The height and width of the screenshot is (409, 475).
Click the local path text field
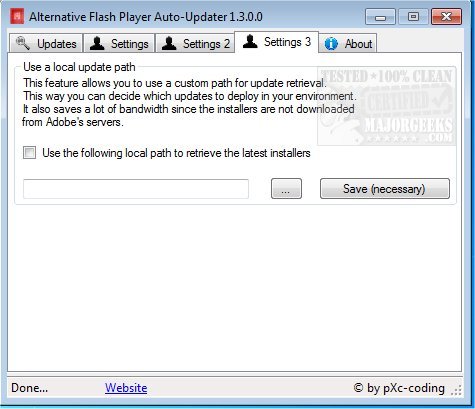[136, 189]
